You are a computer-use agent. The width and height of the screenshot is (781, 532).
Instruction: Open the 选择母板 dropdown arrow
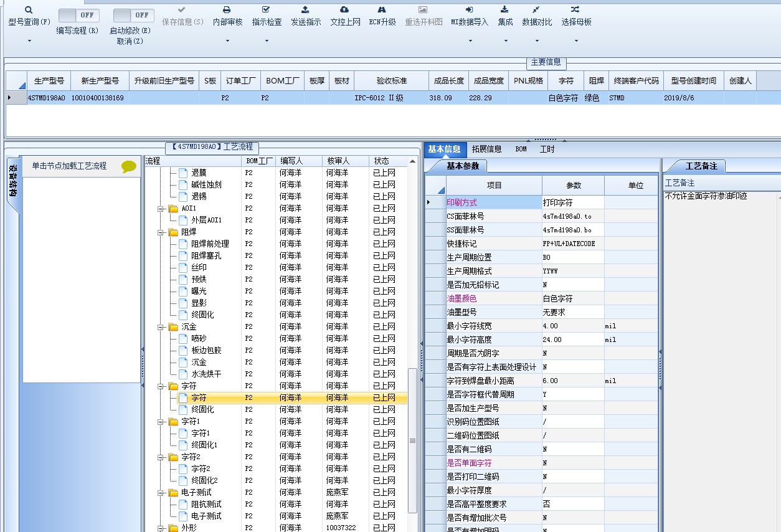coord(576,41)
